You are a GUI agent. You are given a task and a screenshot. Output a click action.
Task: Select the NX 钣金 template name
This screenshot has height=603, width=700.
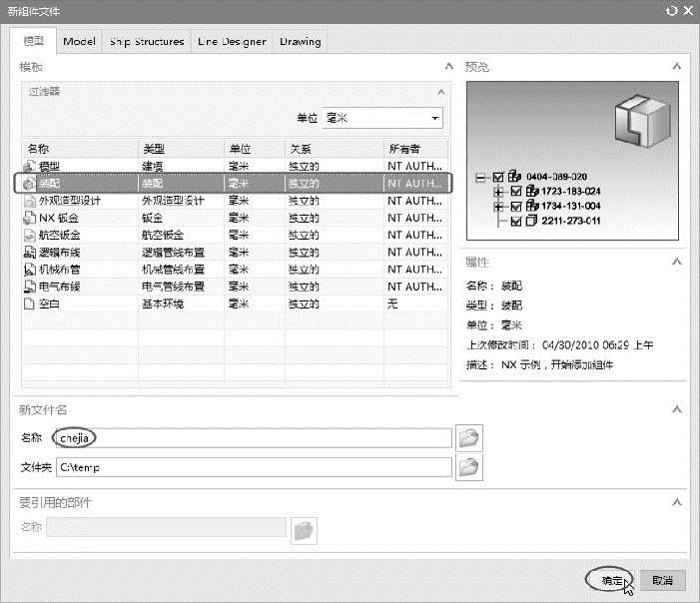pos(59,218)
